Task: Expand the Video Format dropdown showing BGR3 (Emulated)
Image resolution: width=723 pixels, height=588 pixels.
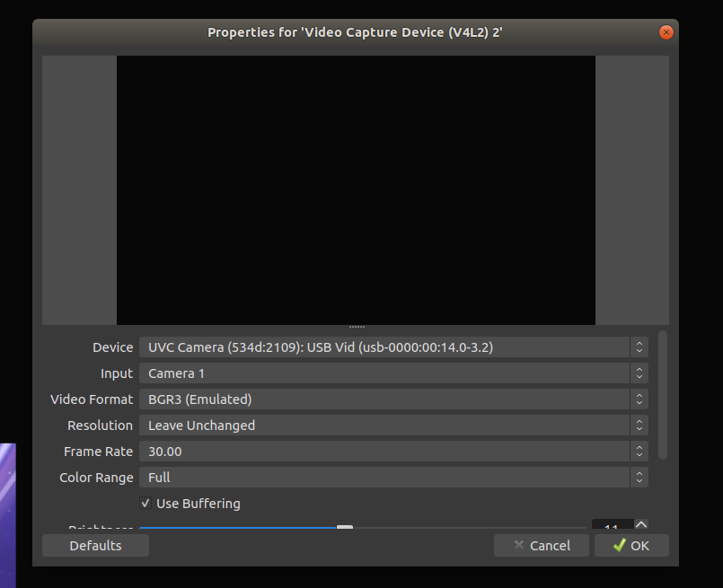Action: click(x=393, y=399)
